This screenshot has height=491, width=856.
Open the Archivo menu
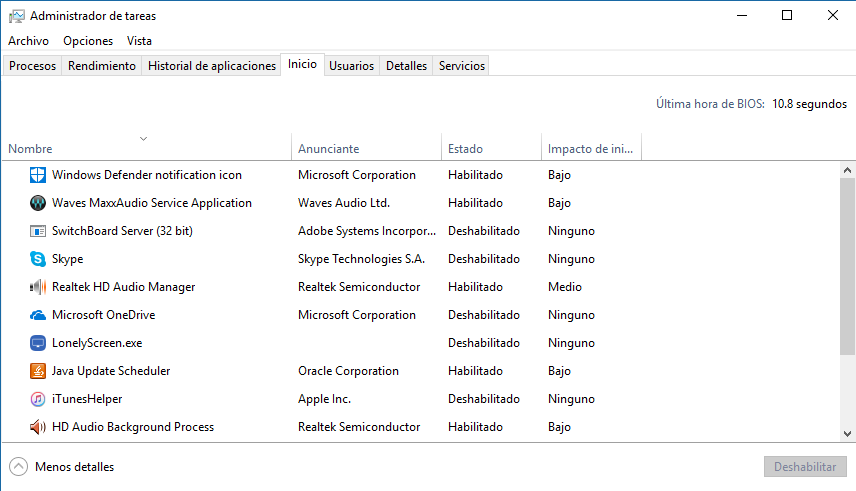point(28,41)
